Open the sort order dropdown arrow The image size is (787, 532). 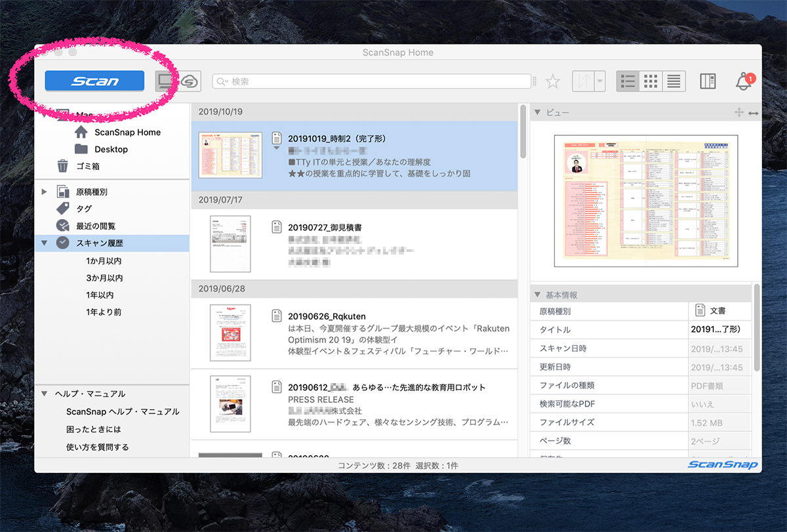600,81
